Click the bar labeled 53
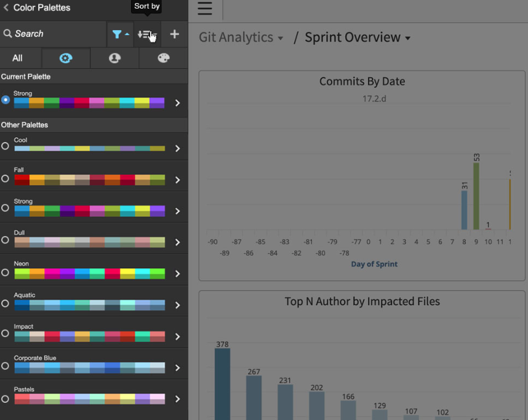528x420 pixels. pos(476,196)
